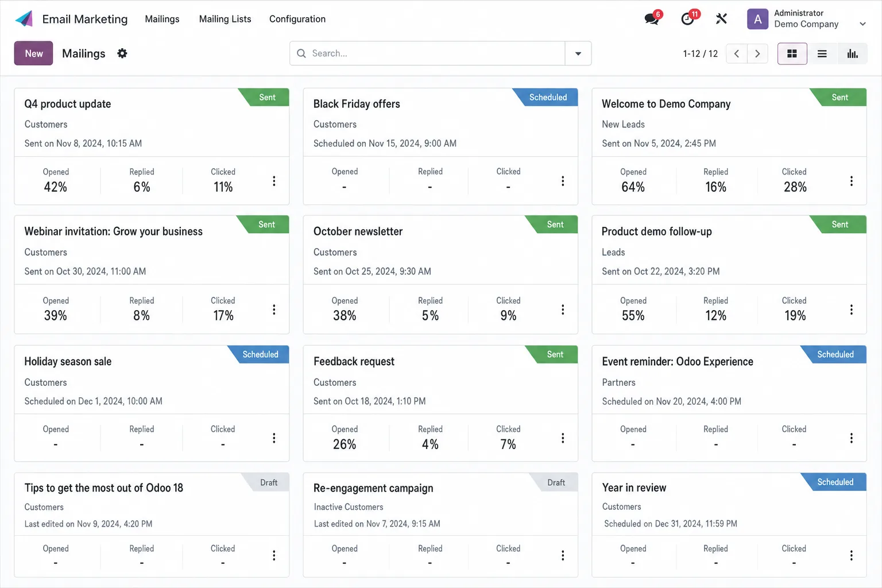Image resolution: width=882 pixels, height=588 pixels.
Task: Open options menu for Product demo follow-up
Action: point(852,310)
